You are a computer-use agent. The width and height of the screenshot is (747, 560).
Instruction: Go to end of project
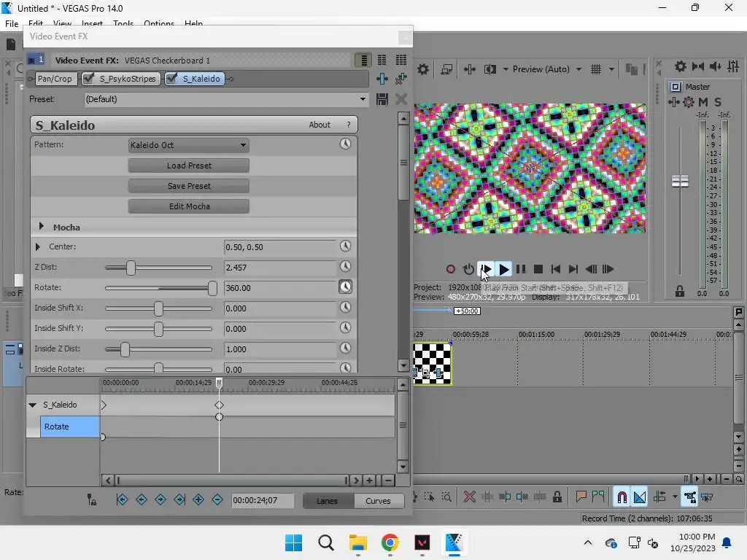coord(573,270)
